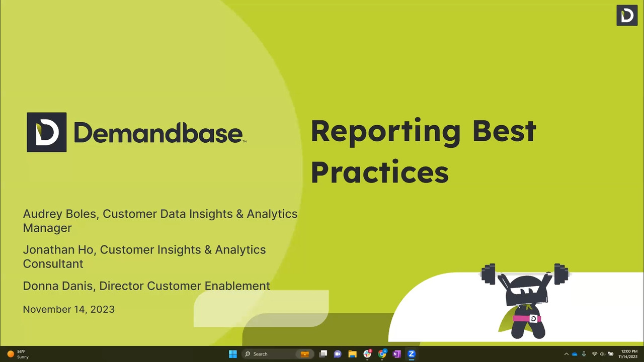This screenshot has height=362, width=644.
Task: Click the weightlifting ninja mascot
Action: click(525, 300)
